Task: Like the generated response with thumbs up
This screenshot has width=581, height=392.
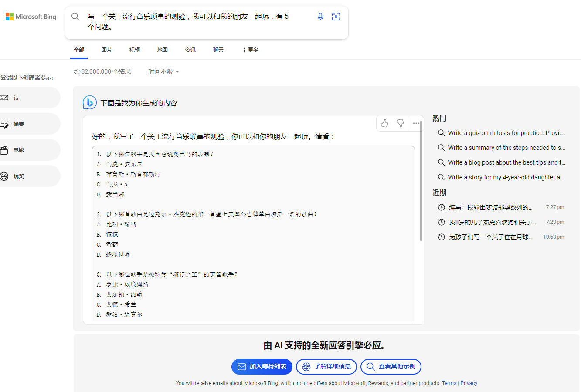Action: click(384, 123)
